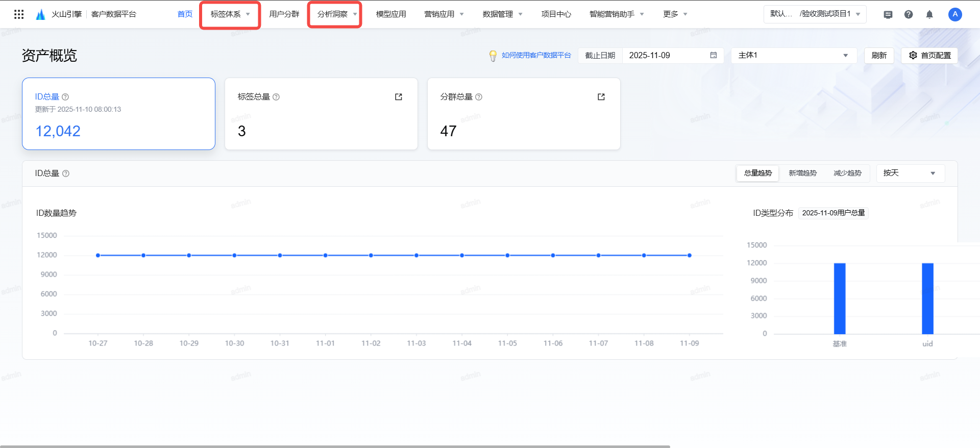The width and height of the screenshot is (980, 448).
Task: Open the app launcher grid icon
Action: point(19,14)
